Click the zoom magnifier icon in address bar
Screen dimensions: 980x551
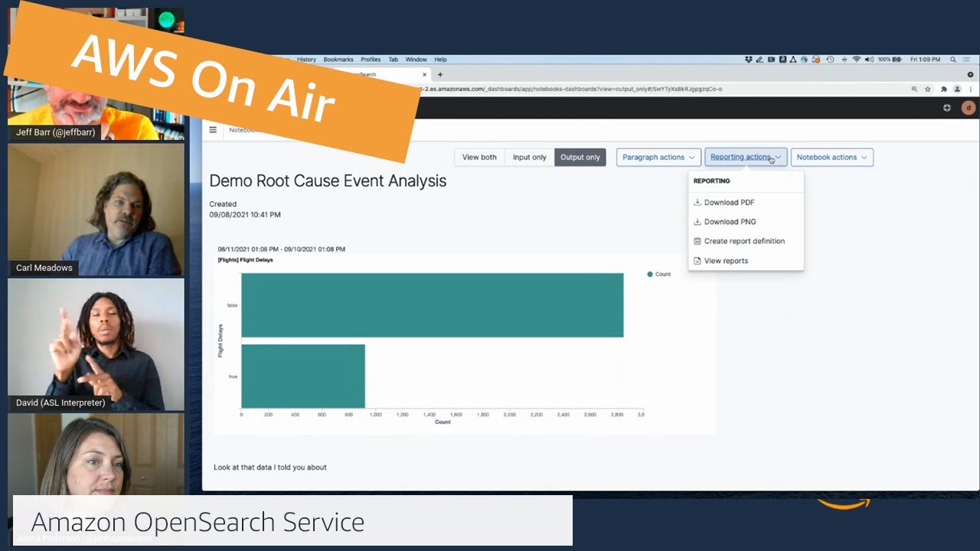click(914, 89)
